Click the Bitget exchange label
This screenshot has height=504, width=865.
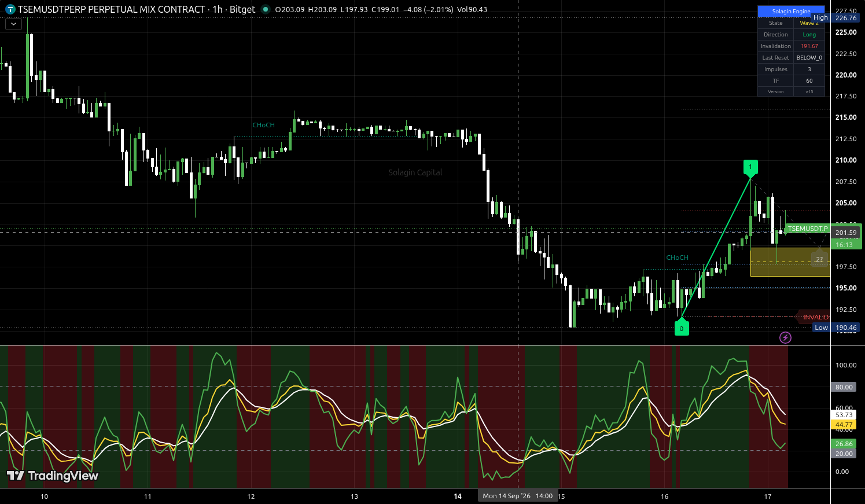pyautogui.click(x=242, y=9)
